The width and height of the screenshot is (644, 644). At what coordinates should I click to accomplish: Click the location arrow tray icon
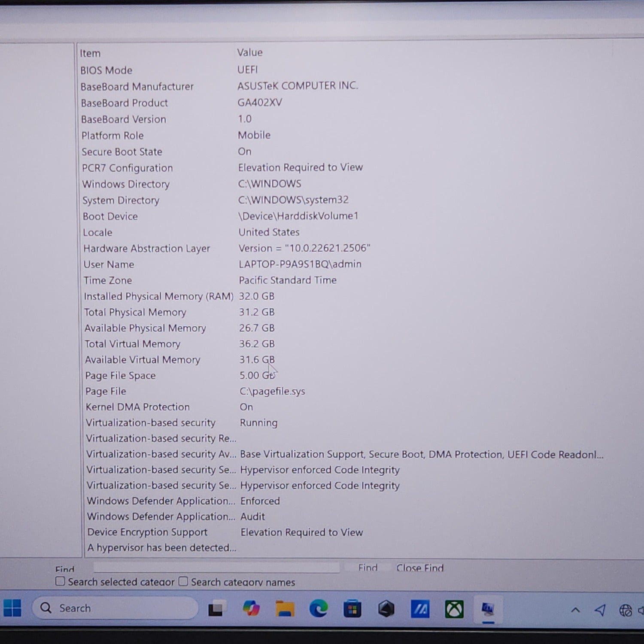click(600, 610)
